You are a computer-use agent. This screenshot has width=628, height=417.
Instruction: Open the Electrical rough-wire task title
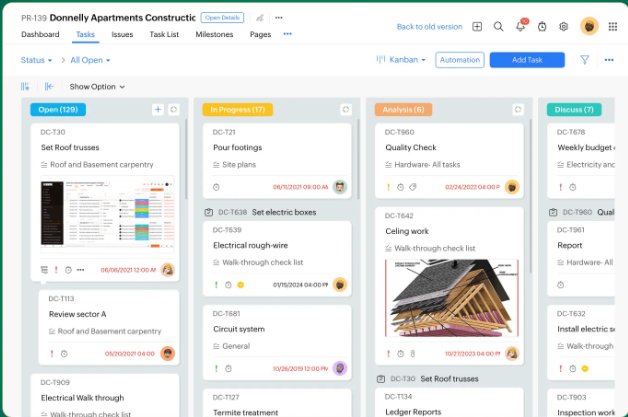point(250,245)
